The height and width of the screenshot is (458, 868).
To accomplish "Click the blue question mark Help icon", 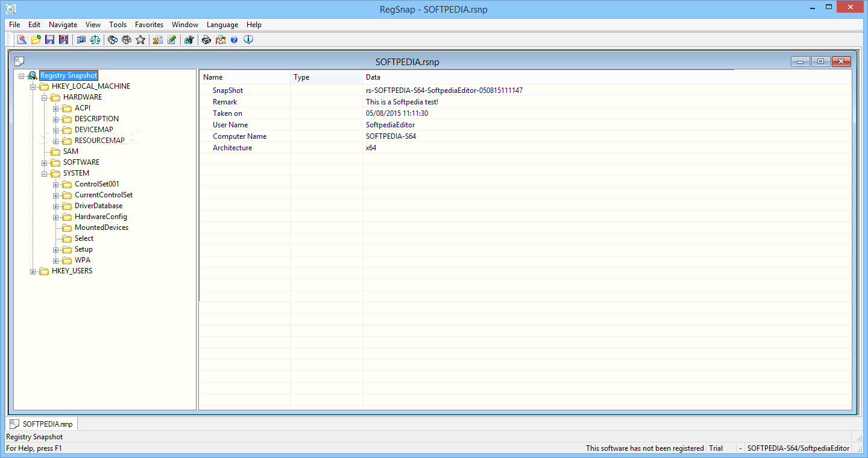I will pyautogui.click(x=234, y=40).
